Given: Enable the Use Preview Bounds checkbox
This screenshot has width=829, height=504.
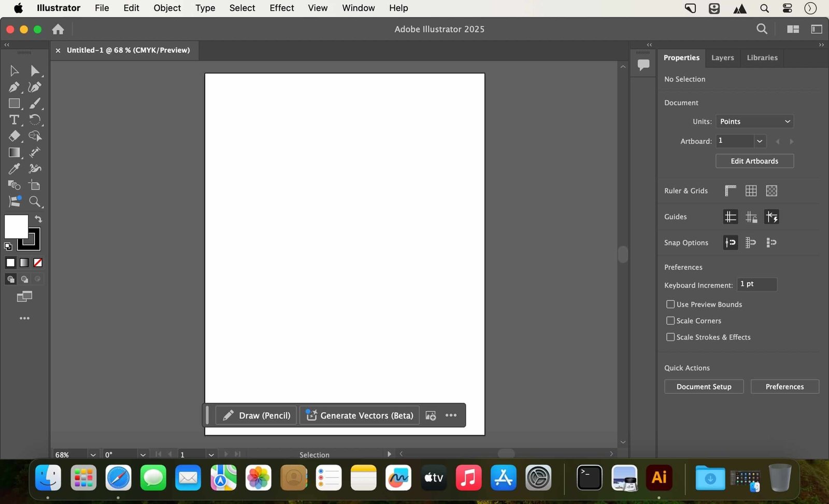Looking at the screenshot, I should click(x=670, y=304).
